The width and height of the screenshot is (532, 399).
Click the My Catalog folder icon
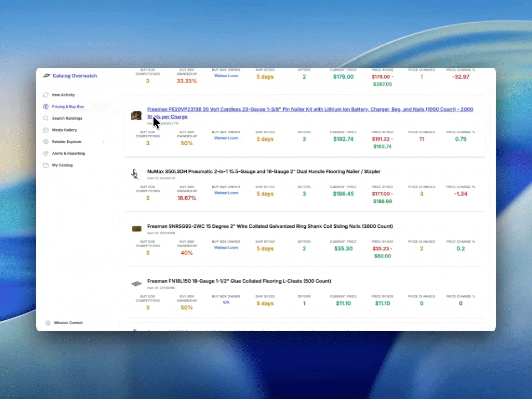point(46,165)
